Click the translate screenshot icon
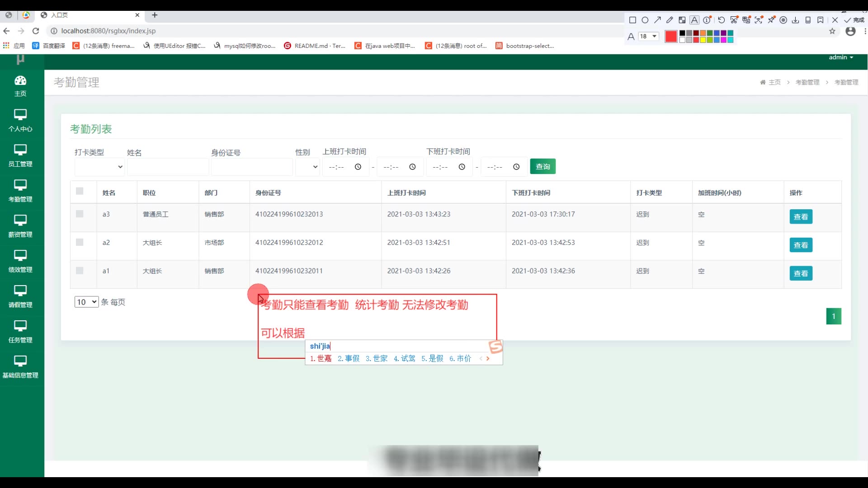This screenshot has height=488, width=868. [x=746, y=20]
